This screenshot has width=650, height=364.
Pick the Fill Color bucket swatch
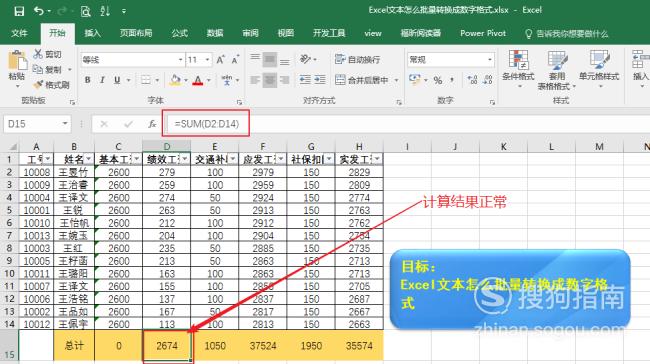coord(175,80)
